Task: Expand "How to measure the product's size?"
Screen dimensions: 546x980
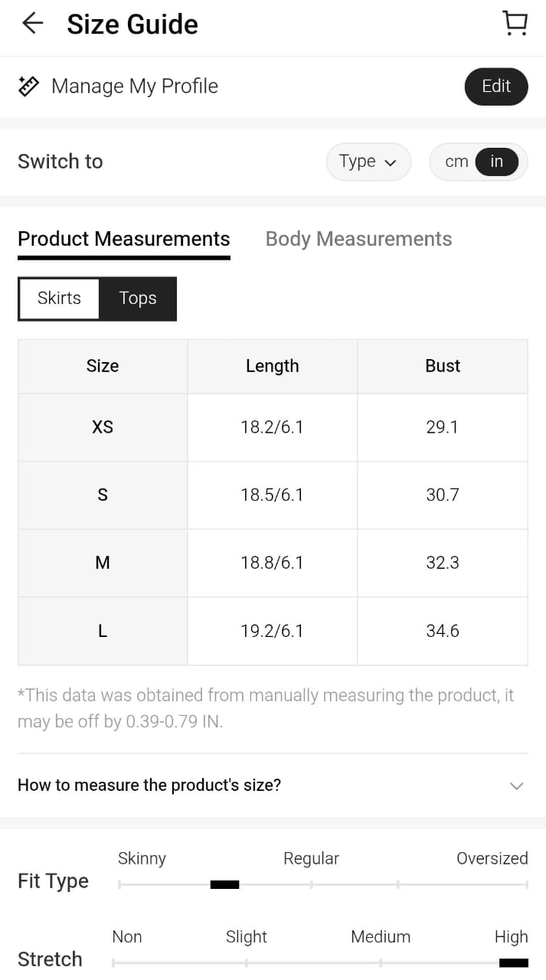Action: [x=149, y=786]
